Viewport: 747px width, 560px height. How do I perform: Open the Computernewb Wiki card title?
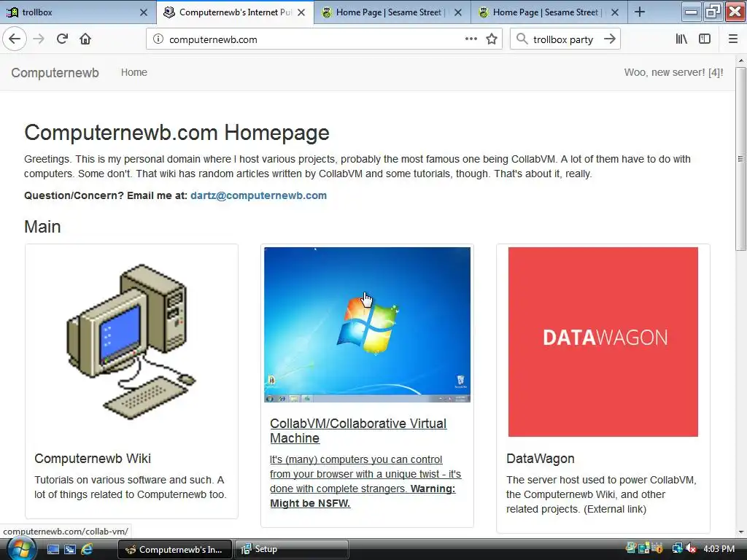tap(93, 459)
